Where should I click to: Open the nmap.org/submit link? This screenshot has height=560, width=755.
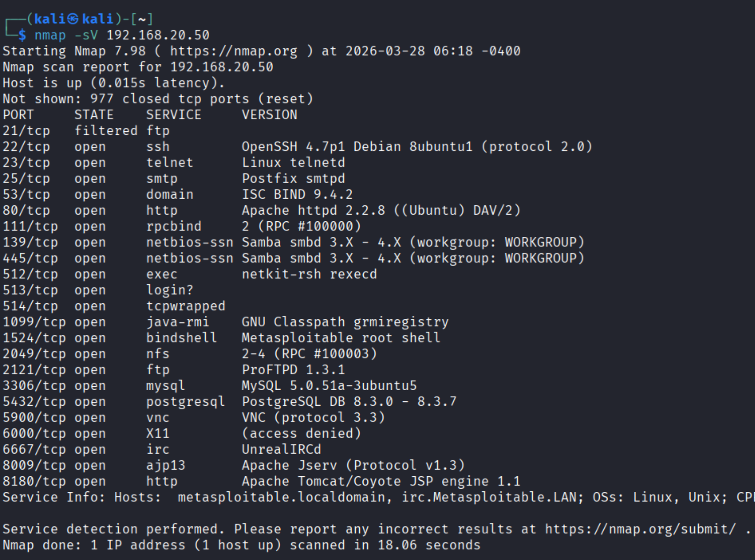point(640,529)
